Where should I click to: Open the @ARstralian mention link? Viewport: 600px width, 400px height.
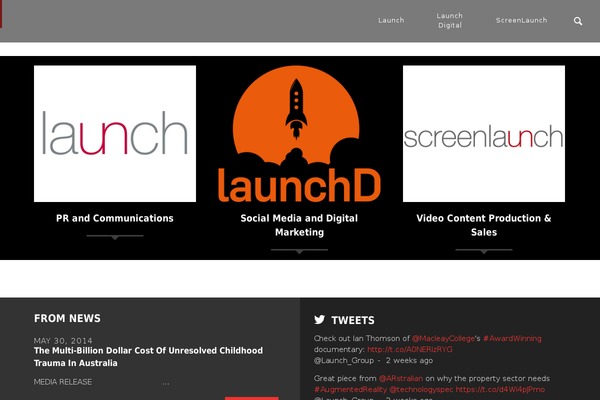[401, 378]
